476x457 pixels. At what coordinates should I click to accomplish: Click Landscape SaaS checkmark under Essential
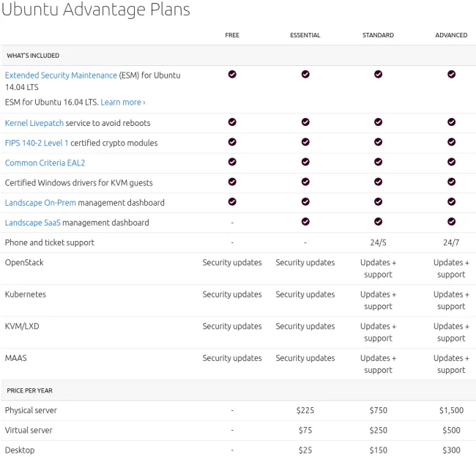pyautogui.click(x=305, y=222)
